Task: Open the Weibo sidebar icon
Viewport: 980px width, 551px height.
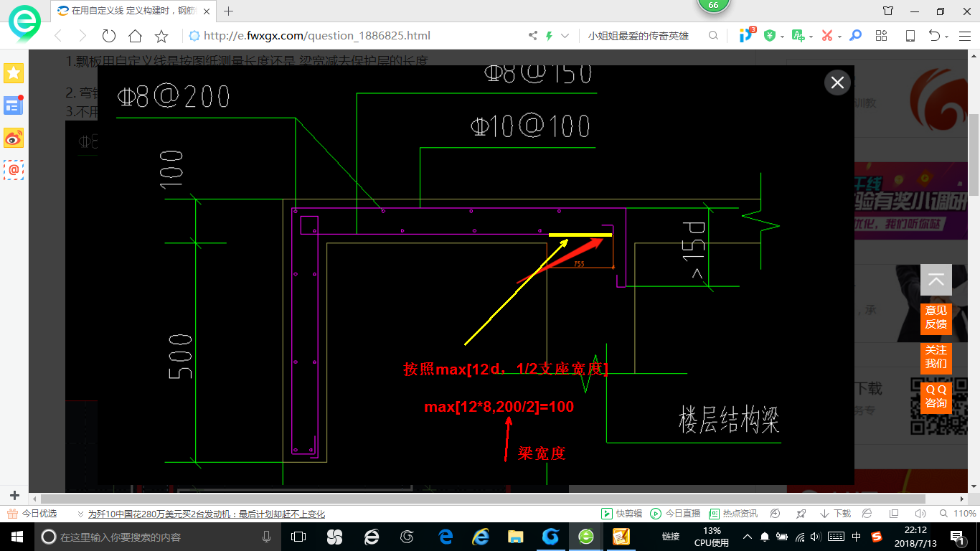Action: (x=14, y=138)
